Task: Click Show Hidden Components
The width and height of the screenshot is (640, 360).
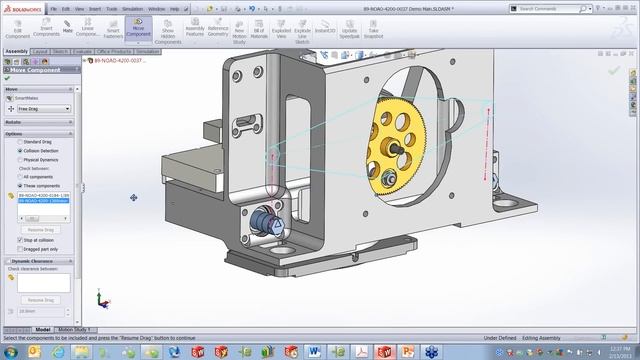Action: point(168,31)
